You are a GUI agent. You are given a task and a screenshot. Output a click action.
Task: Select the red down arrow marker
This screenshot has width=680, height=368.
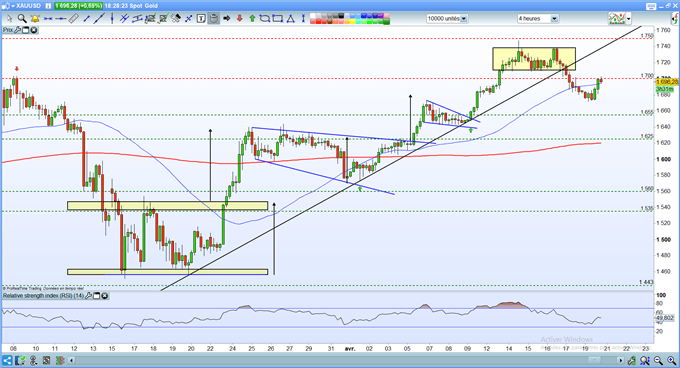click(x=239, y=18)
